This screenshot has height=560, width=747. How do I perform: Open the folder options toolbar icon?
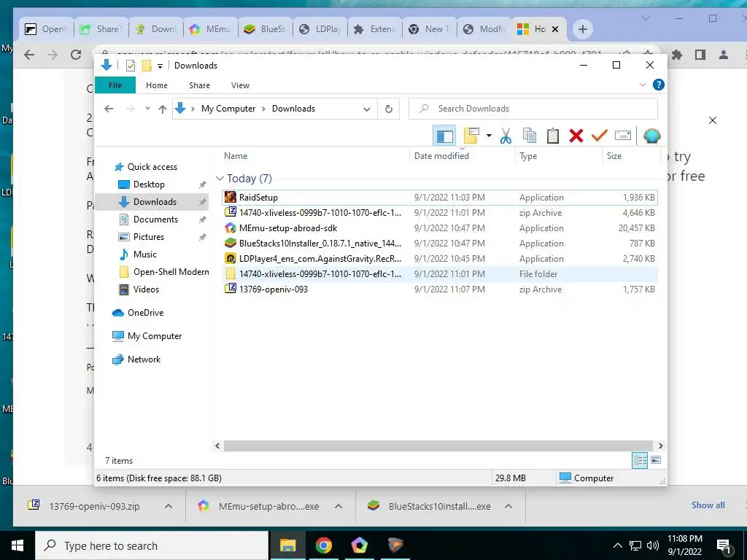click(471, 136)
